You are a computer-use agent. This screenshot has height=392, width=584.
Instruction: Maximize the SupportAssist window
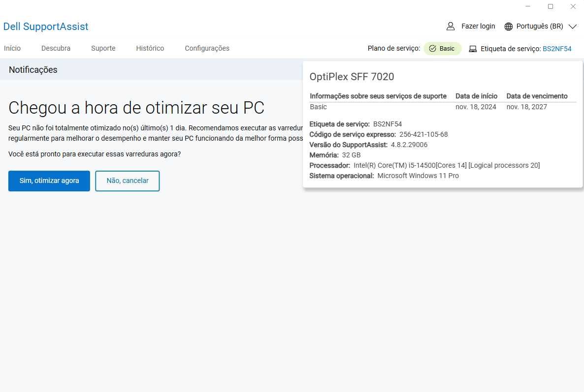(x=551, y=6)
